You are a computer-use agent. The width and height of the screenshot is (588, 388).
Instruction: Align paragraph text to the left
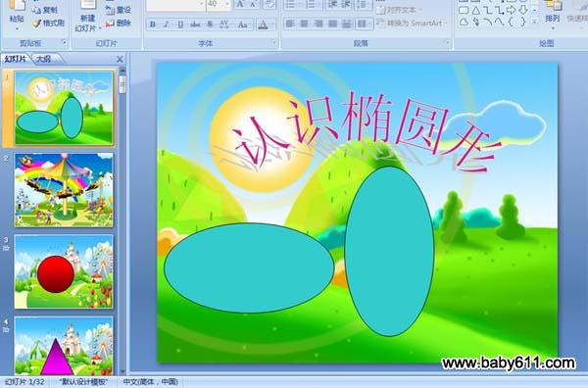290,24
